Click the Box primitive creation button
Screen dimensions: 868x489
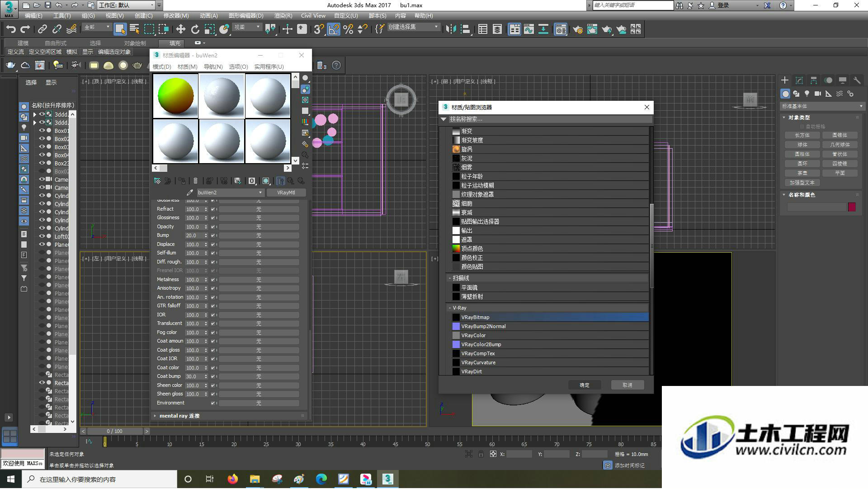coord(802,135)
